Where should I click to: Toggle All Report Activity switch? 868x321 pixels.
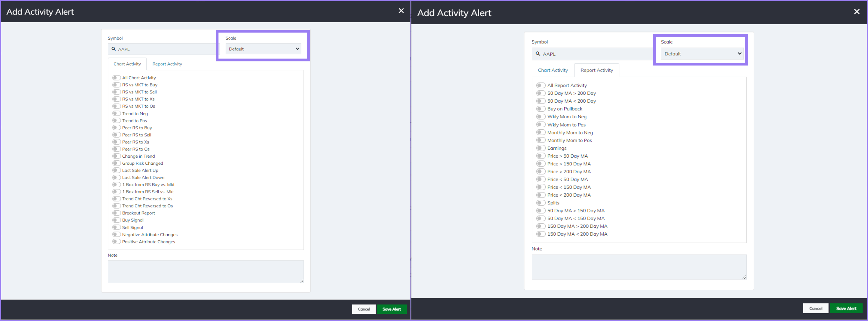[x=541, y=85]
